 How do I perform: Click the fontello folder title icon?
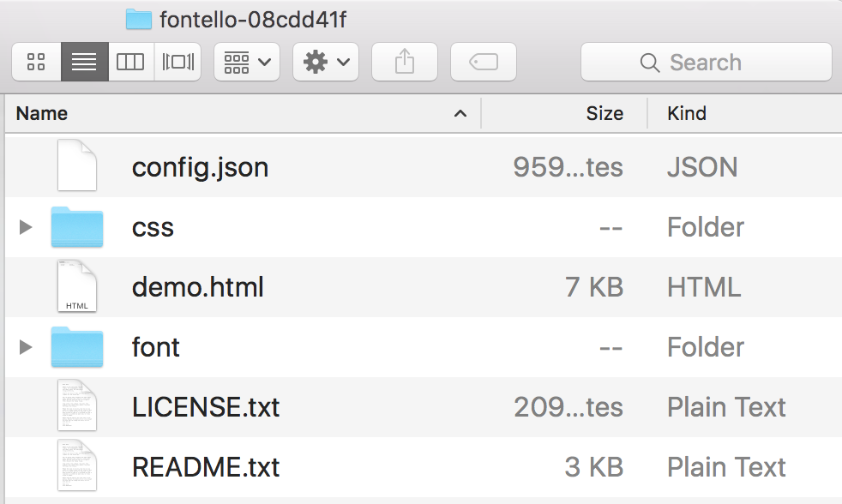pyautogui.click(x=138, y=20)
